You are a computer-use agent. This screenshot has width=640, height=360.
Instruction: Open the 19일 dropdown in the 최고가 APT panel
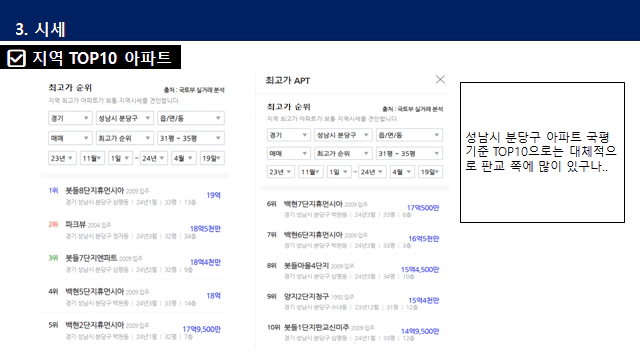click(431, 172)
